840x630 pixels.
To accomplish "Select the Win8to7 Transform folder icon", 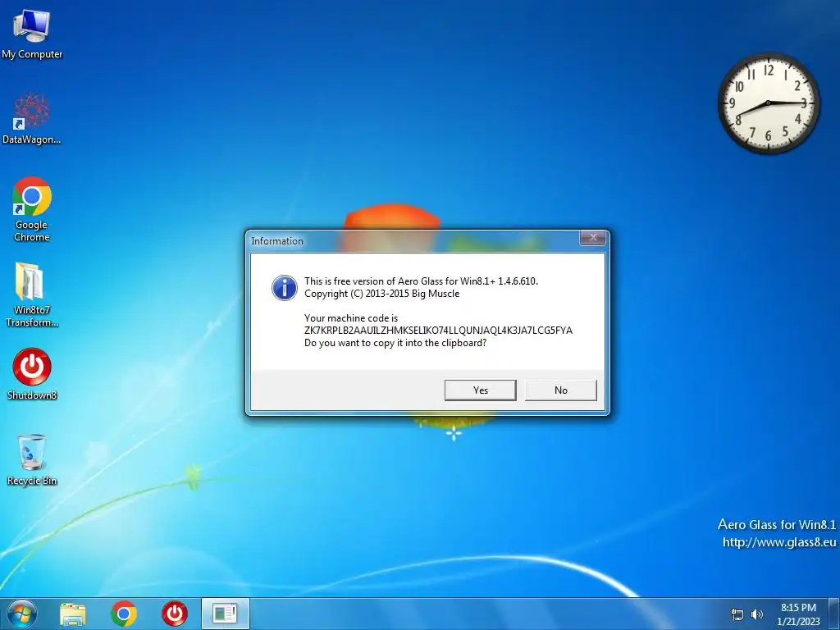I will tap(32, 294).
